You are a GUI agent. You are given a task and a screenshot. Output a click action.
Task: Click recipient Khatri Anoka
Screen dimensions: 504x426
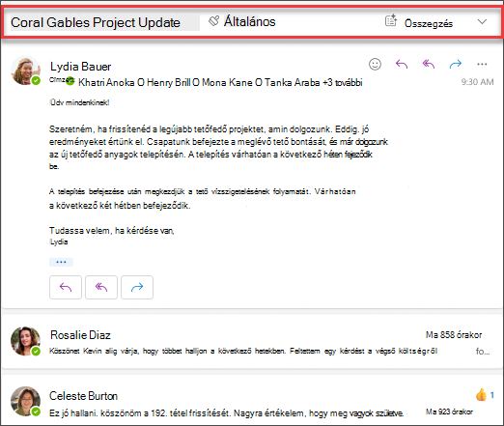[x=106, y=82]
